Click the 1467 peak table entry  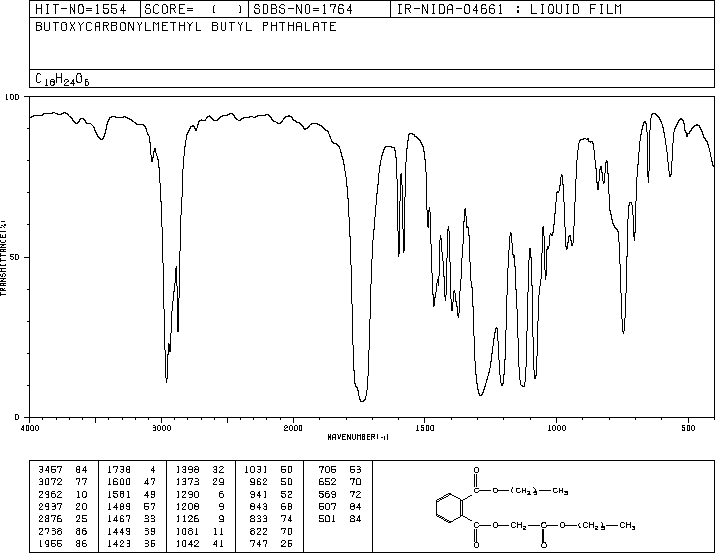(x=131, y=519)
